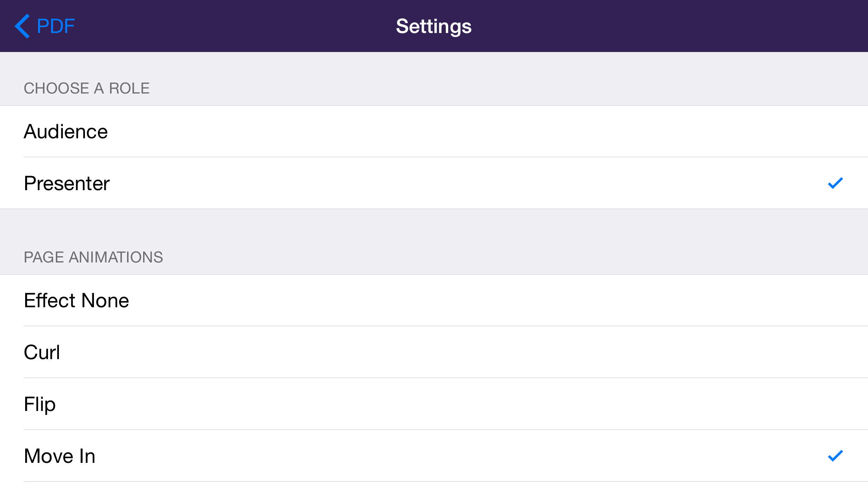Tap the CHOOSE A ROLE section header
This screenshot has width=868, height=488.
click(86, 88)
